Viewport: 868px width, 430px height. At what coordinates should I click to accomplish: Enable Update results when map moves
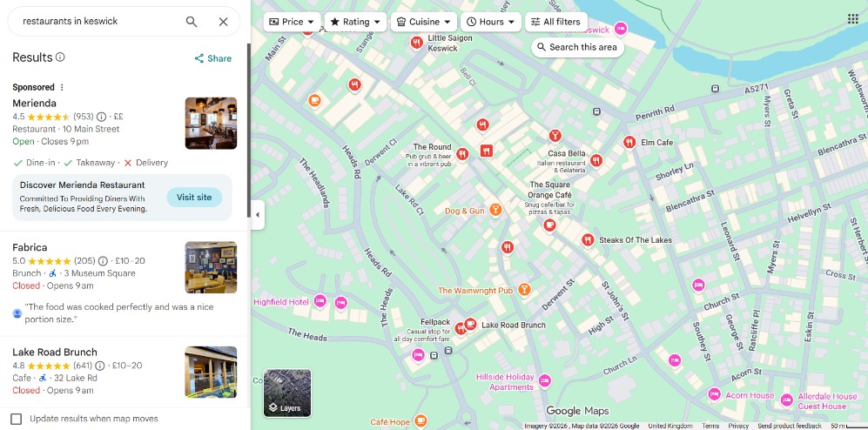click(17, 419)
